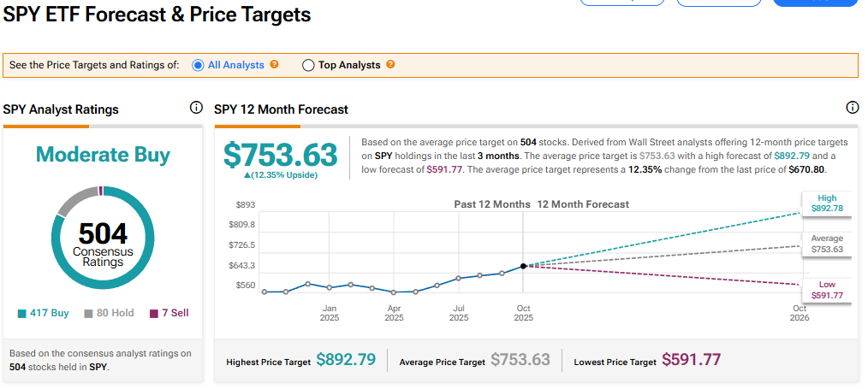Click the large $753.63 average price target
Viewport: 868px width, 389px height.
click(281, 155)
